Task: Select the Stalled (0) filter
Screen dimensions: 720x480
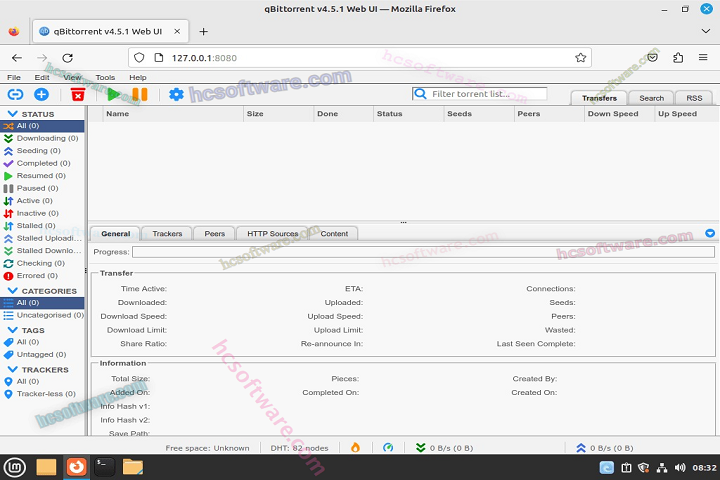Action: [42, 226]
